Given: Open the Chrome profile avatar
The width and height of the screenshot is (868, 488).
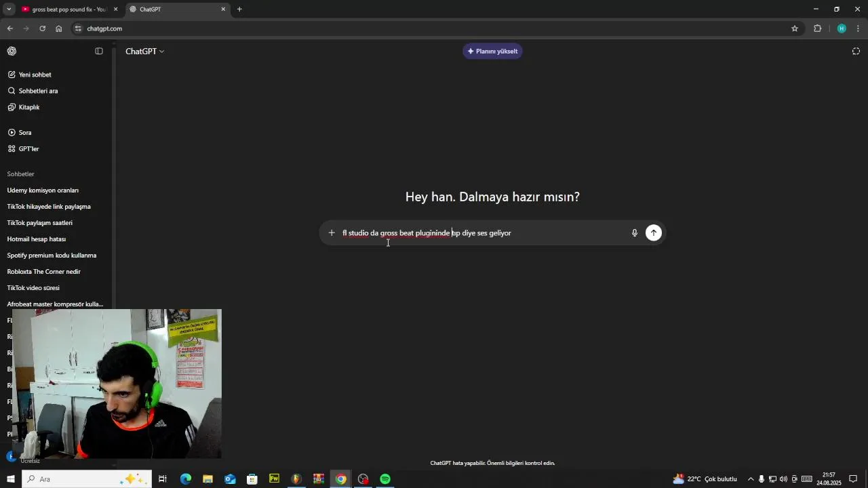Looking at the screenshot, I should click(842, 28).
